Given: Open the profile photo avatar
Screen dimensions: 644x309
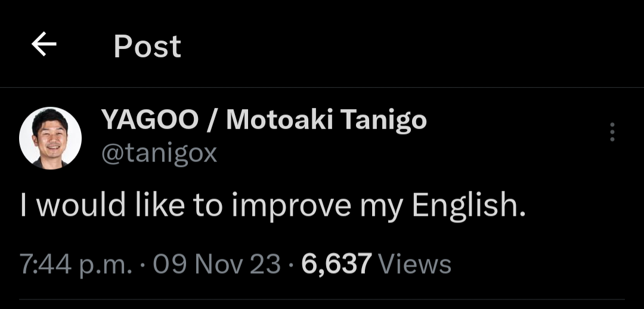Looking at the screenshot, I should pos(50,138).
